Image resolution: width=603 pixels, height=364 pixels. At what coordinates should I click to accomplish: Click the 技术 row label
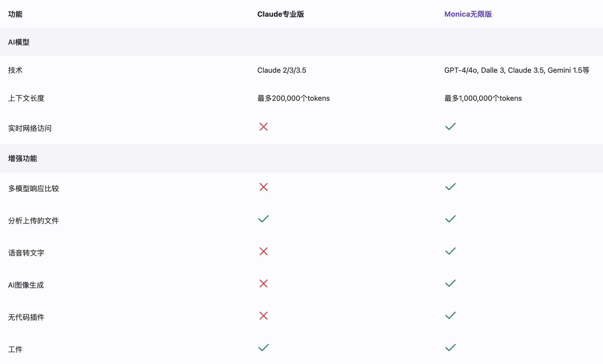coord(15,70)
